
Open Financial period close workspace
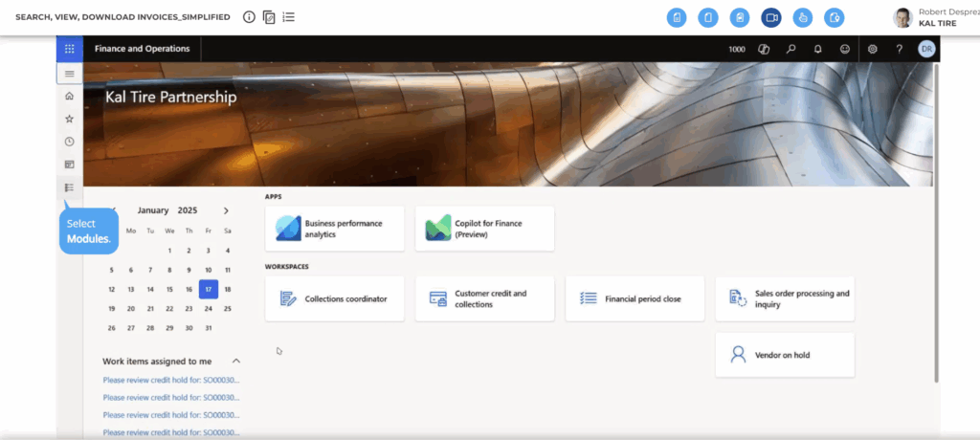click(x=635, y=299)
